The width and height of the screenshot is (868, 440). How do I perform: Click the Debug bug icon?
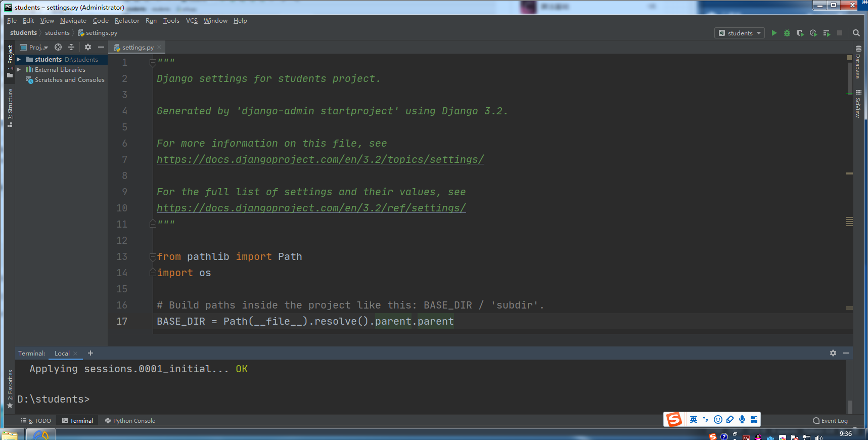(787, 33)
